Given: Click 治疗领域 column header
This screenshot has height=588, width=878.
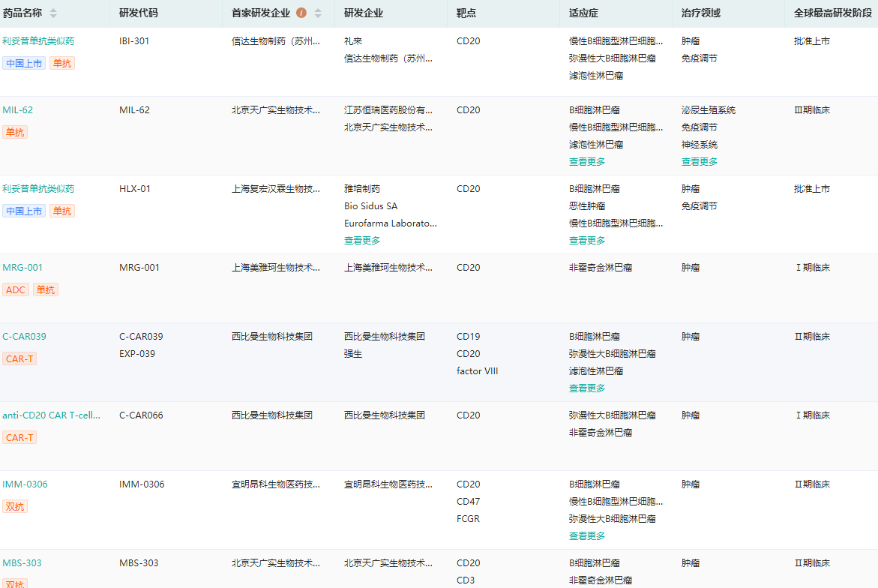Looking at the screenshot, I should click(700, 13).
